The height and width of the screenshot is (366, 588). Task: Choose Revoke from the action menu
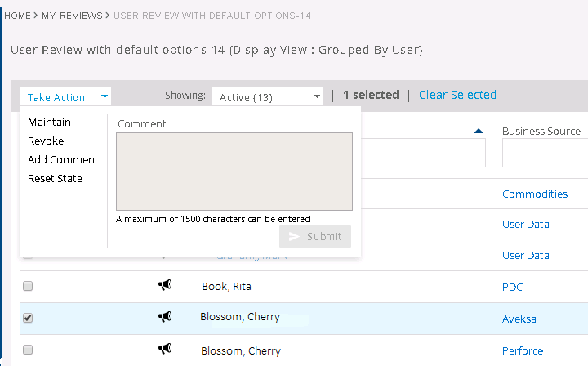point(46,141)
